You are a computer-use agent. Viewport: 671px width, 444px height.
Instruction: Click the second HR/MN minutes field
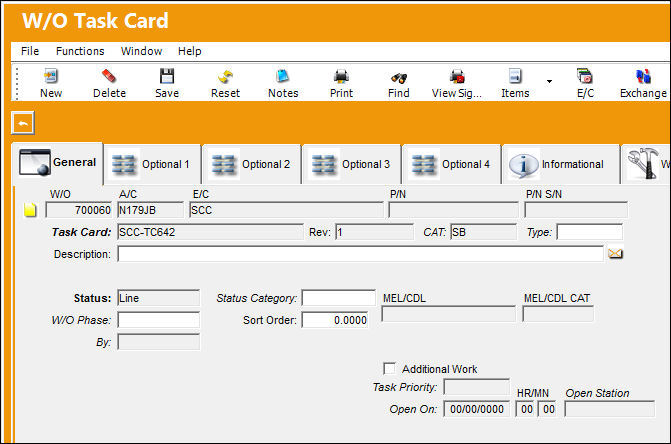pos(547,409)
